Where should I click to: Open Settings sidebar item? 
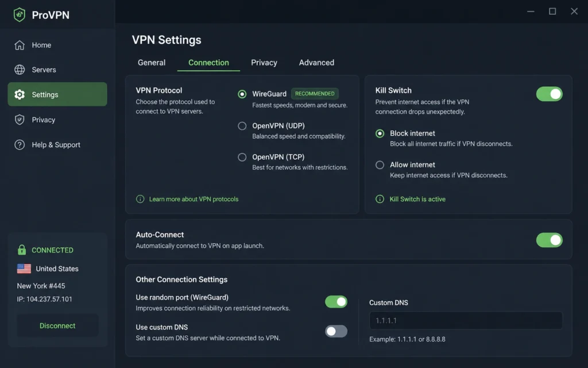57,94
